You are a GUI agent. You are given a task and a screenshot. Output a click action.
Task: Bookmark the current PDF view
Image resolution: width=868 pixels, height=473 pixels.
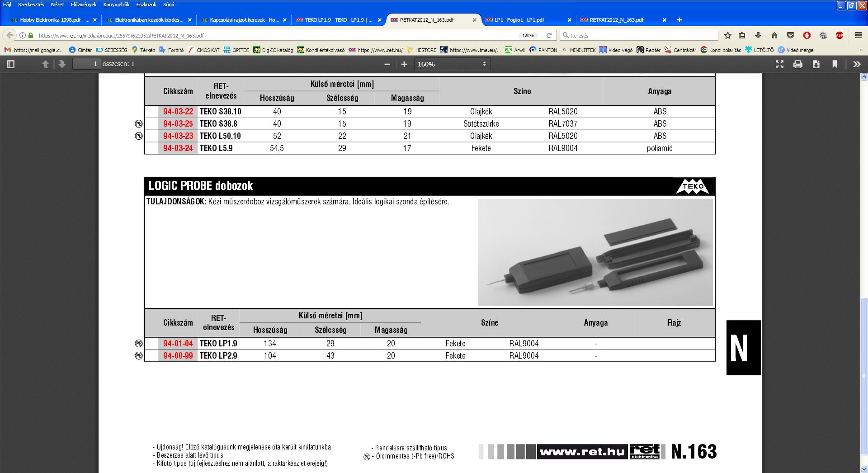[835, 64]
